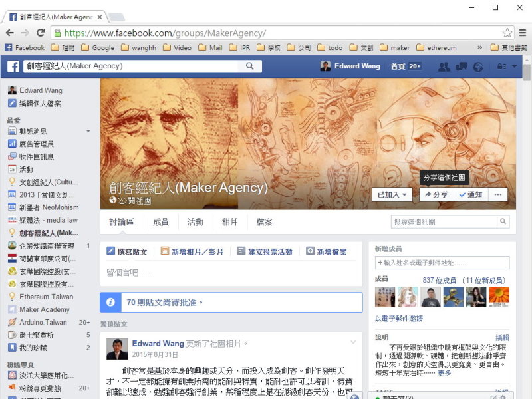Open 媒體法 - media law in the sidebar
This screenshot has width=532, height=399.
point(43,220)
